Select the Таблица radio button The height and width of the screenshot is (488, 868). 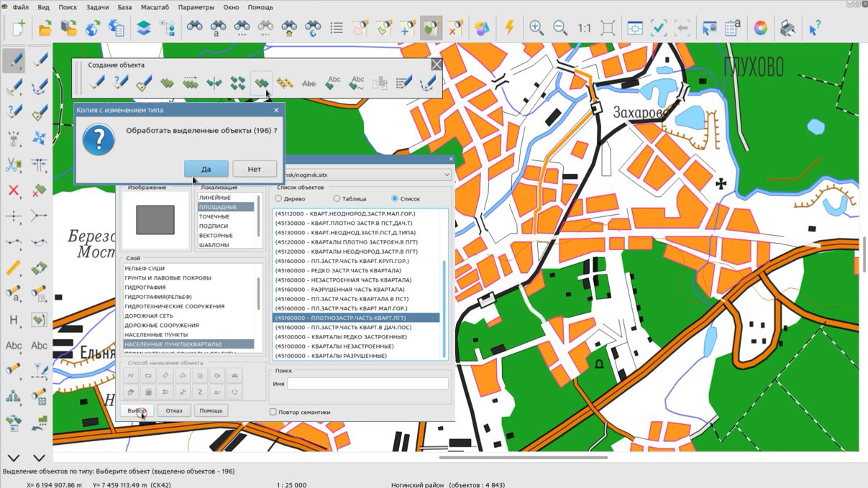pos(337,198)
